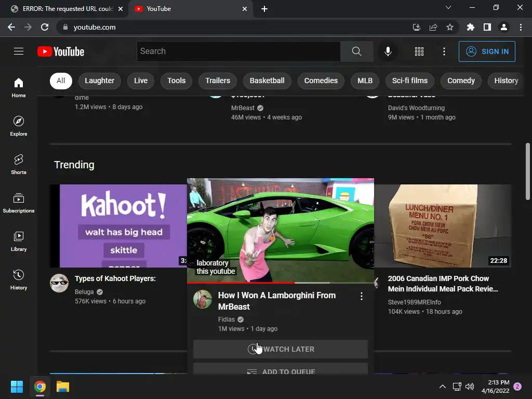Select the Comedies filter chip
This screenshot has width=532, height=399.
tap(321, 81)
